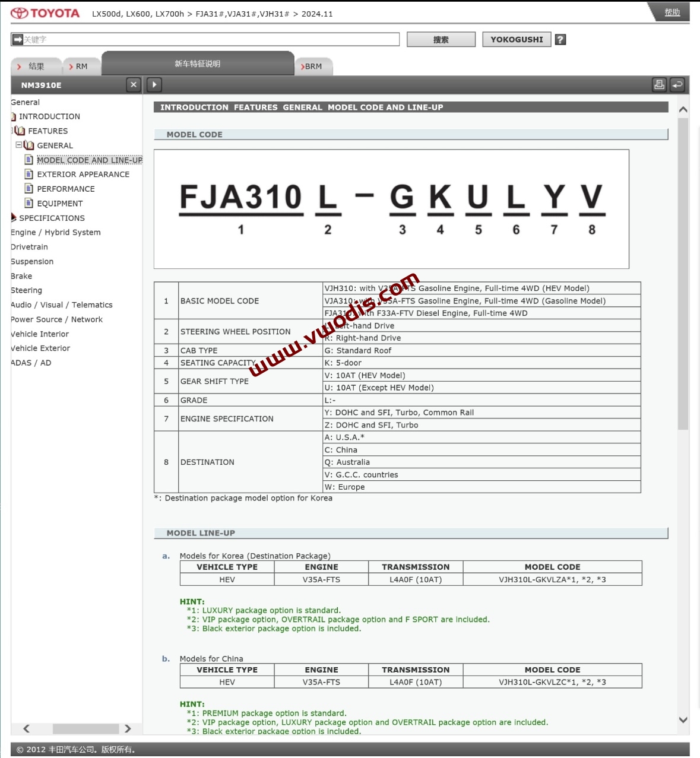The height and width of the screenshot is (758, 700).
Task: Click the FEATURES book icon
Action: (20, 131)
